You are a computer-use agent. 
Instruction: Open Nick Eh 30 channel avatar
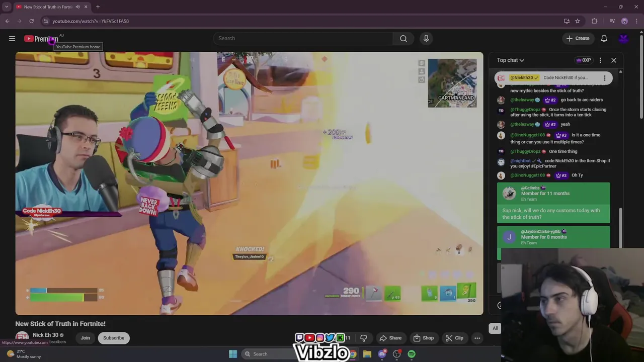(22, 338)
